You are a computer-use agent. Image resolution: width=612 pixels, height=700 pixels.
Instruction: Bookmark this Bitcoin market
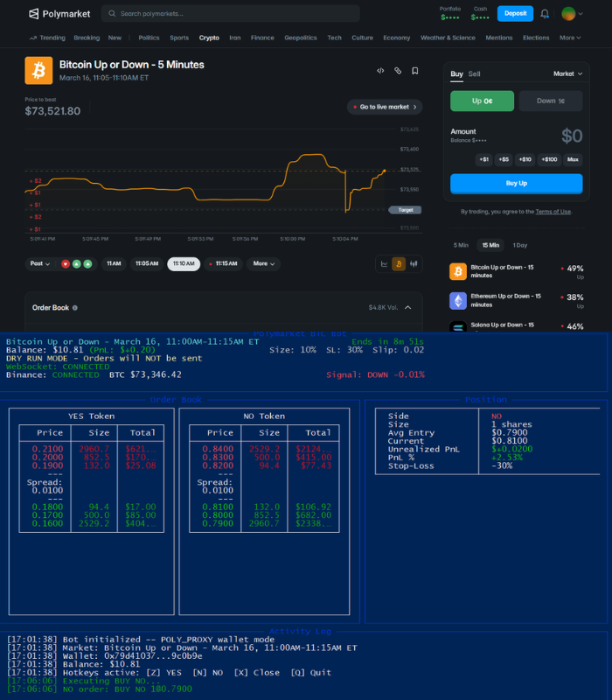[414, 71]
